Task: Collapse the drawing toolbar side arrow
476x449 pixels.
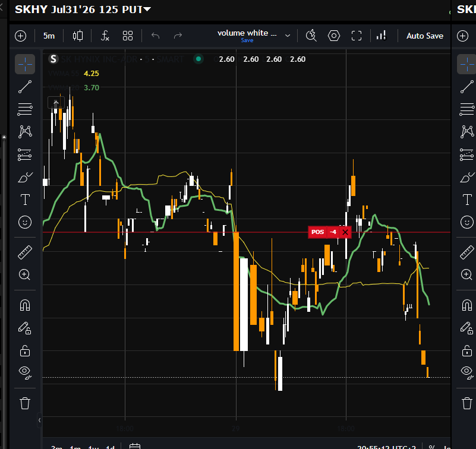Action: [39, 420]
